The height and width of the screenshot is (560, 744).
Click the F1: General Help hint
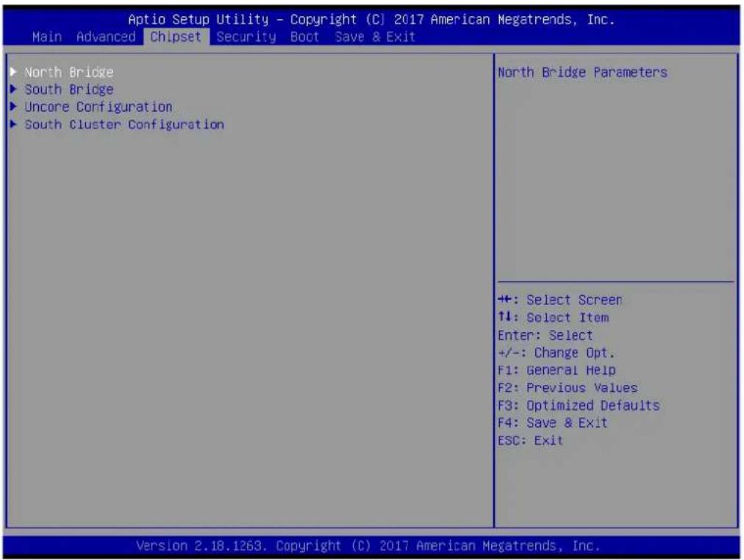(557, 370)
